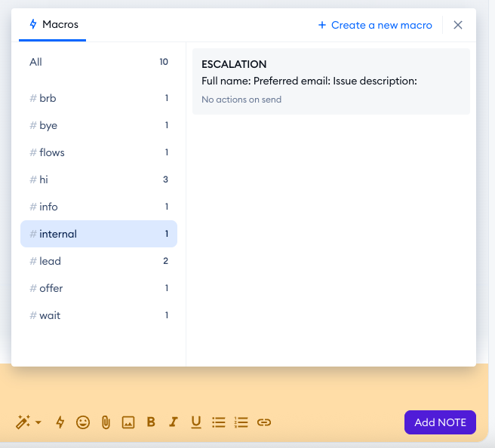This screenshot has width=495, height=448.
Task: Click the lightning bolt macros icon in the toolbar
Action: click(60, 422)
